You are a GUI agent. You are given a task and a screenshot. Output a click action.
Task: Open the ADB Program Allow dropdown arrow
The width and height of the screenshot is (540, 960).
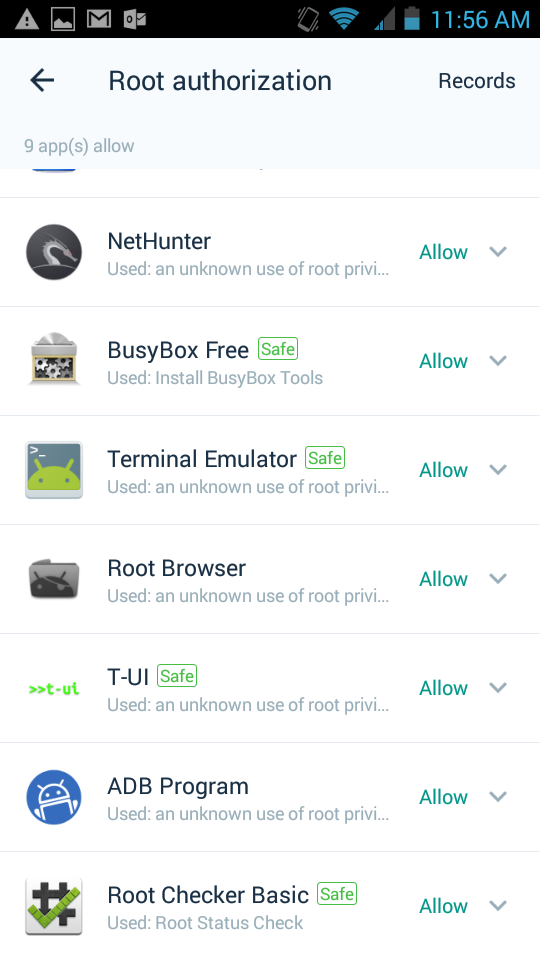tap(498, 797)
